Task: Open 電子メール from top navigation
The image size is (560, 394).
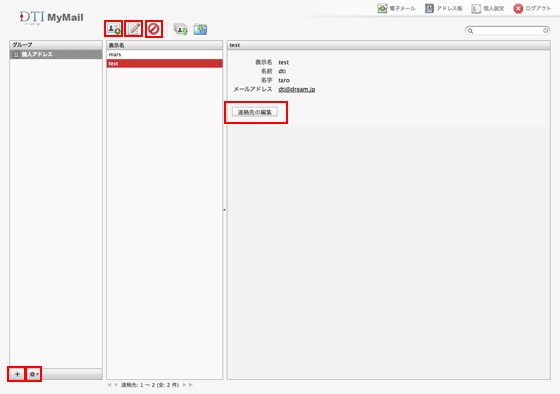Action: tap(396, 9)
